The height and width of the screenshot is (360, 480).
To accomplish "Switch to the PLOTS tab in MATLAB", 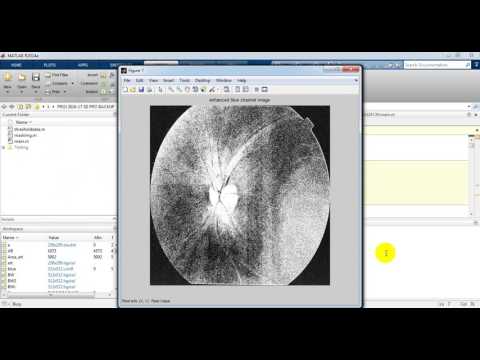I will tap(50, 65).
